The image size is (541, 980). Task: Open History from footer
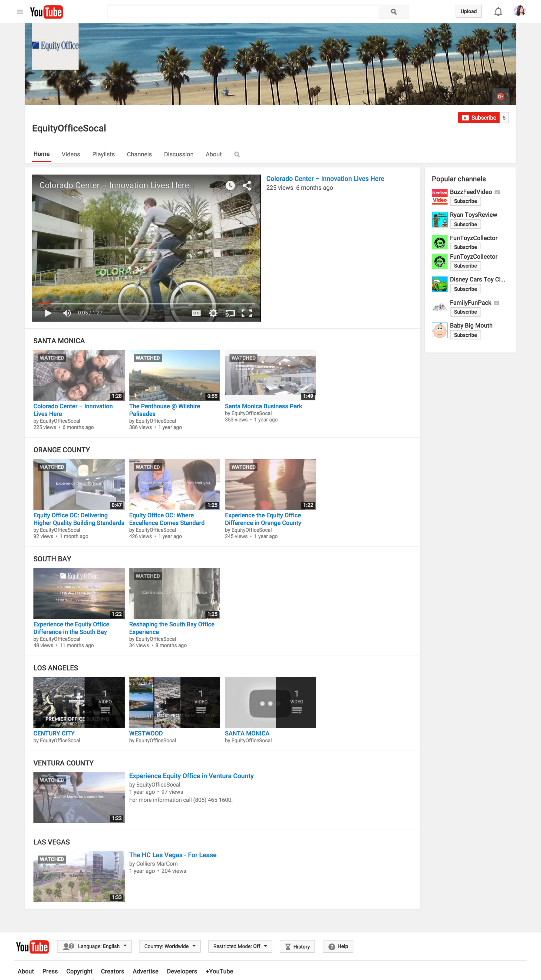point(297,946)
